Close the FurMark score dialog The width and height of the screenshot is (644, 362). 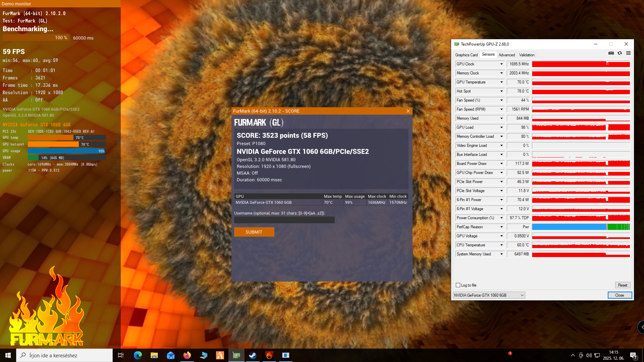pos(408,111)
